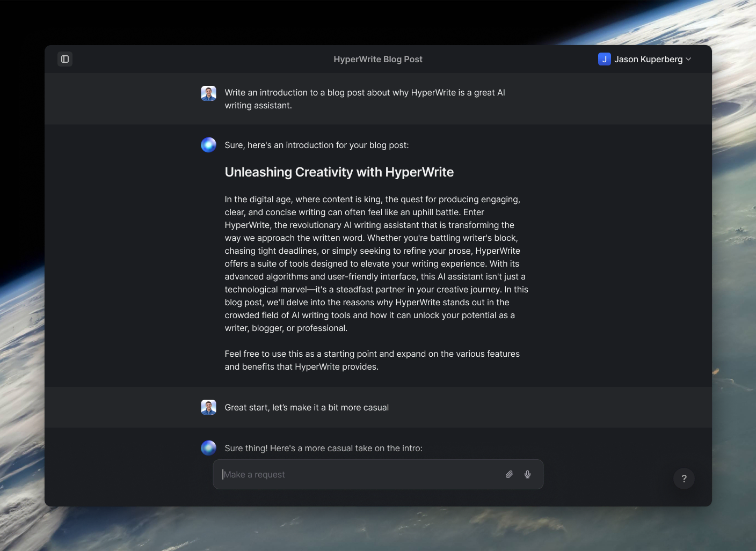
Task: Click the HyperWrite Blog Post conversation title
Action: (x=378, y=59)
